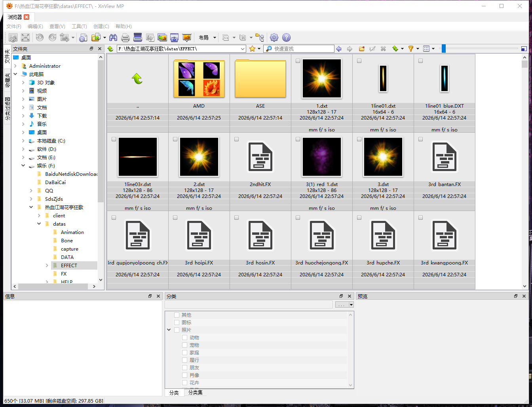Click the help question mark icon
532x407 pixels.
pos(286,38)
